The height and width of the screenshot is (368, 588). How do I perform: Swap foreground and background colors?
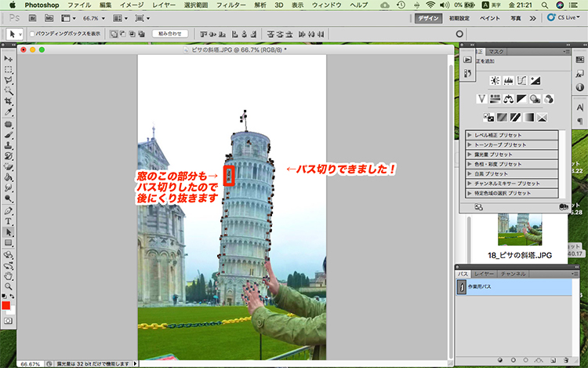pos(12,297)
